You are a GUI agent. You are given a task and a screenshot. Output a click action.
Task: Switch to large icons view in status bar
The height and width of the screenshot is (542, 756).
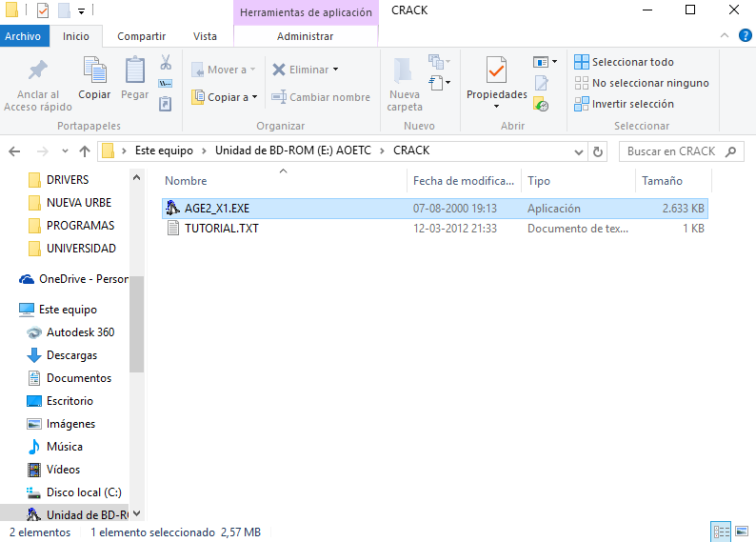(742, 532)
